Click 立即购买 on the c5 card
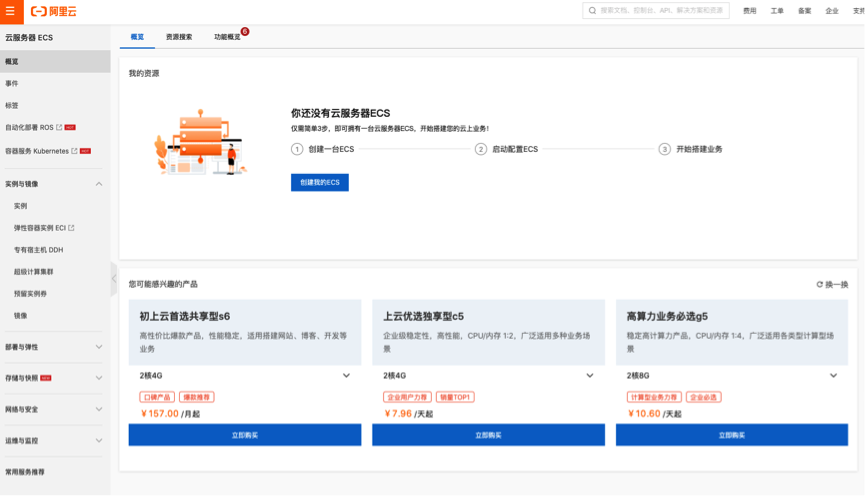This screenshot has width=865, height=496. click(488, 435)
